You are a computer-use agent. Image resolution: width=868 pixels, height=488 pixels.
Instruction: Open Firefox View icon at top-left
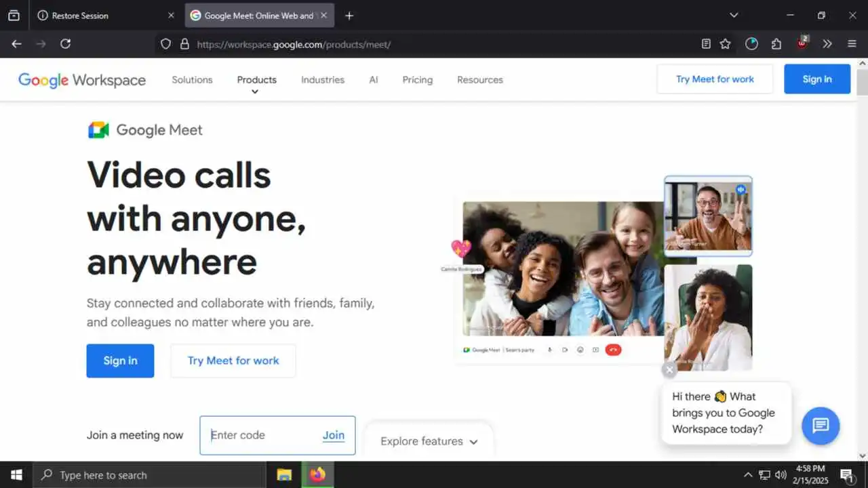(x=14, y=16)
